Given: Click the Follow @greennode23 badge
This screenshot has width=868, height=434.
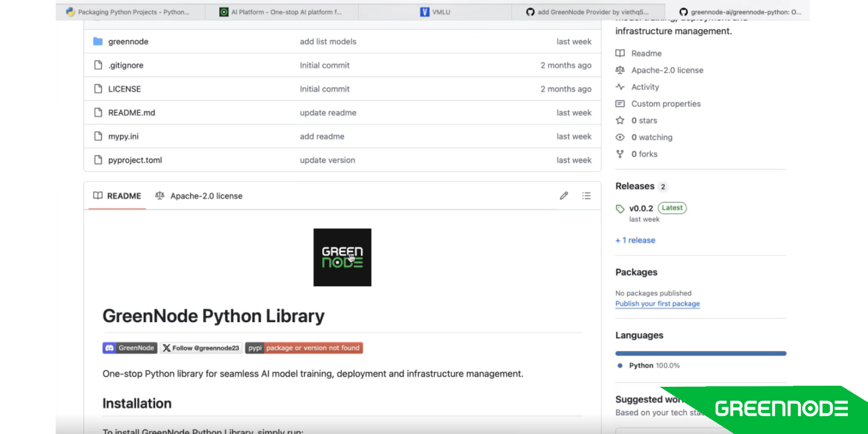Looking at the screenshot, I should [x=201, y=348].
